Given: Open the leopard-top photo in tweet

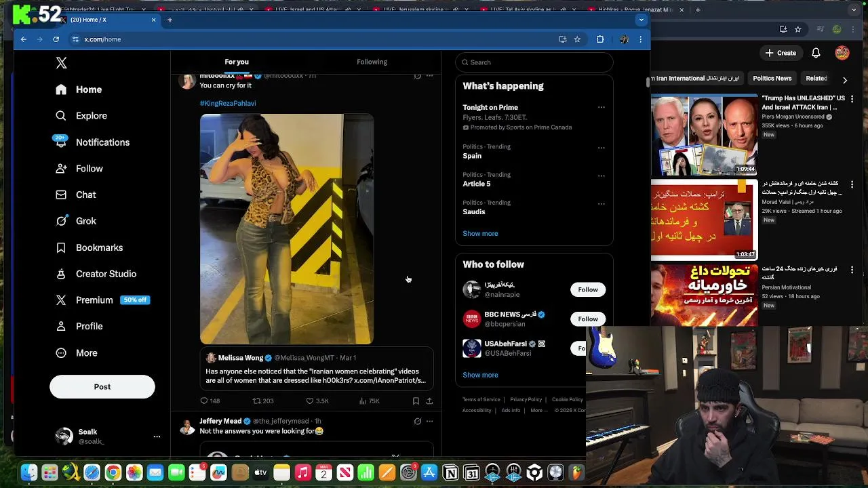Looking at the screenshot, I should pos(287,229).
